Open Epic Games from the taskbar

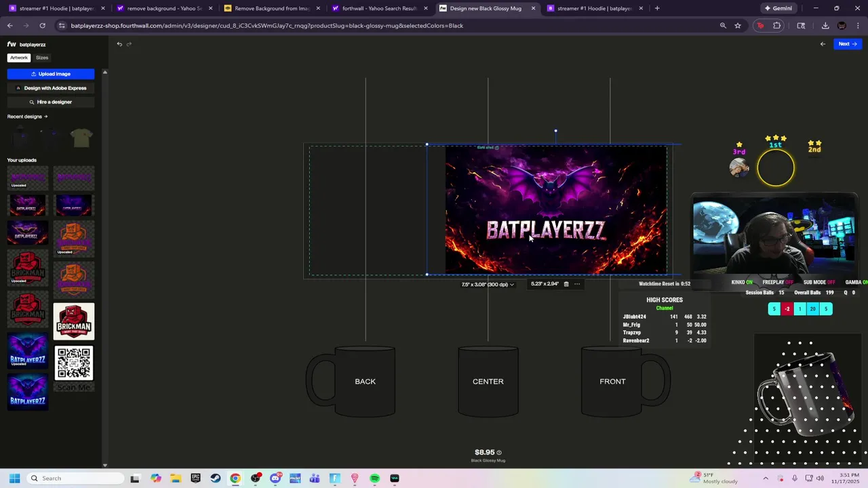pyautogui.click(x=195, y=479)
